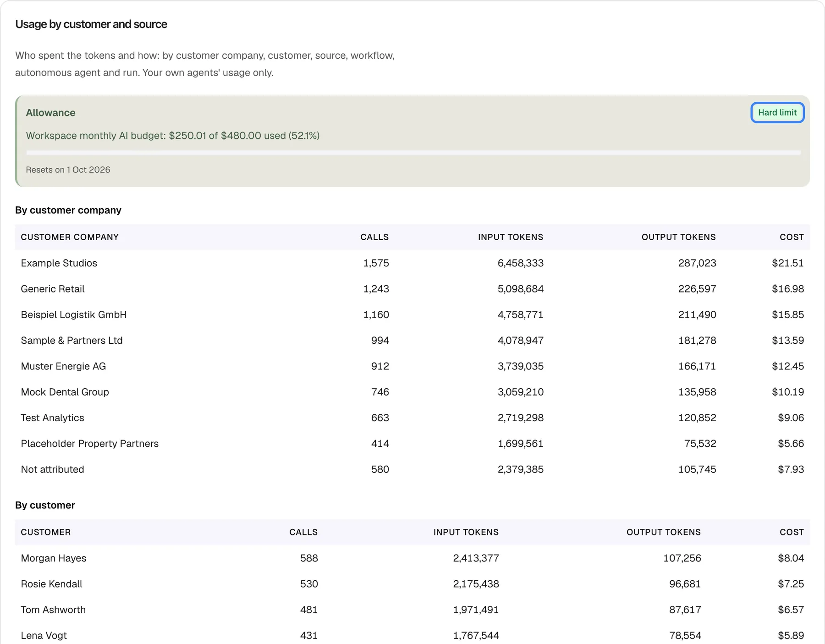This screenshot has width=825, height=644.
Task: Click Lena Vogt customer name
Action: tap(44, 635)
